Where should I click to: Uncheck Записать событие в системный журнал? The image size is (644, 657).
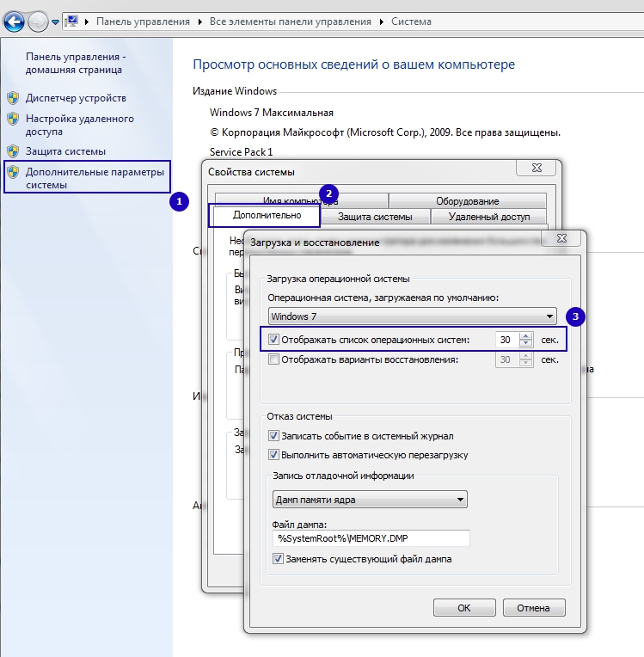(274, 436)
